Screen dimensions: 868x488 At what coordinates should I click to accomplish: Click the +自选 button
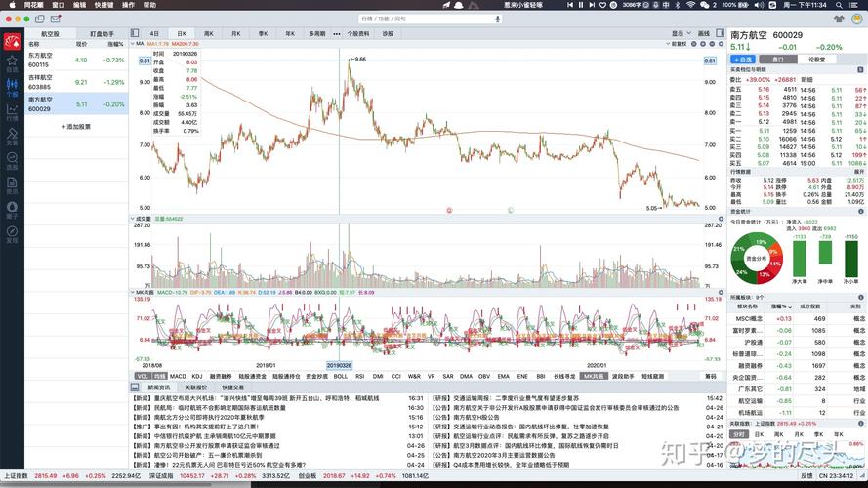(x=742, y=60)
